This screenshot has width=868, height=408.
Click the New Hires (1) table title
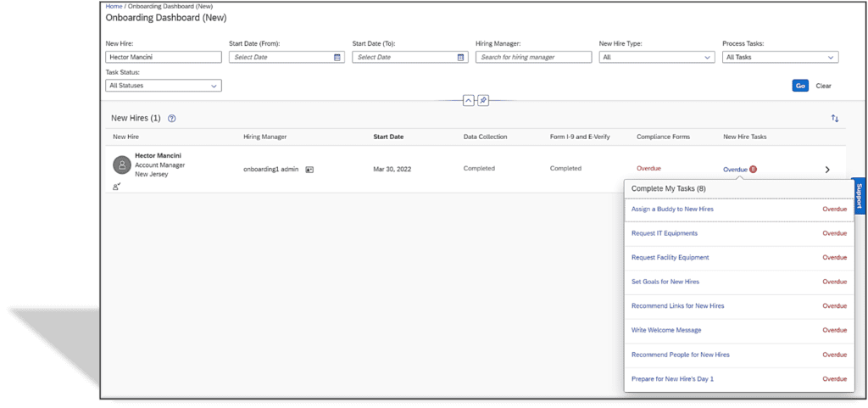click(136, 118)
